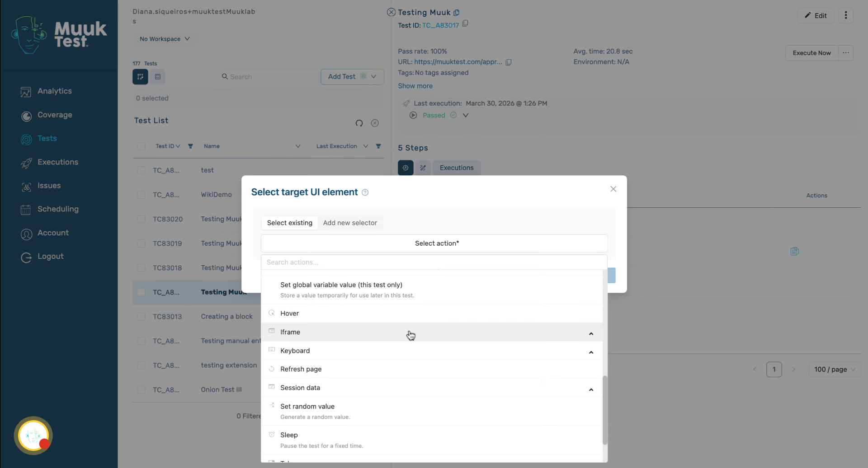This screenshot has height=468, width=868.
Task: Clear the Test List filters icon
Action: point(375,123)
